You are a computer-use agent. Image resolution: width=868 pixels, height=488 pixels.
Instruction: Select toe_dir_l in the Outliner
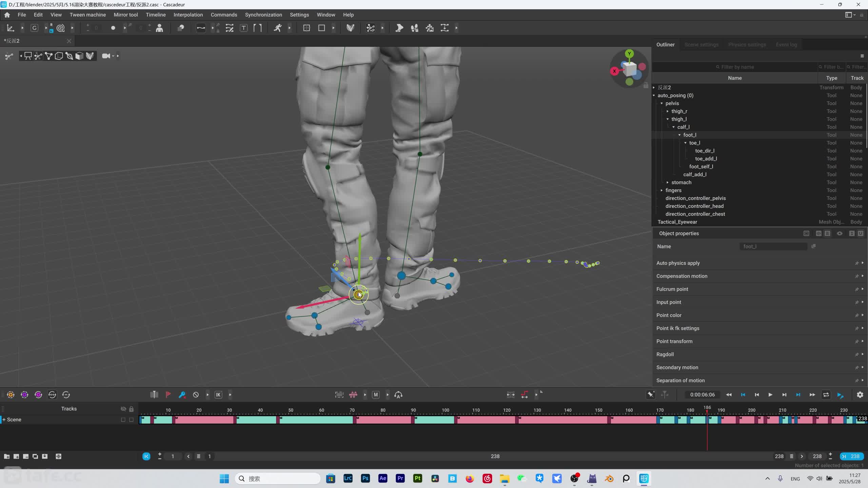[x=705, y=151]
